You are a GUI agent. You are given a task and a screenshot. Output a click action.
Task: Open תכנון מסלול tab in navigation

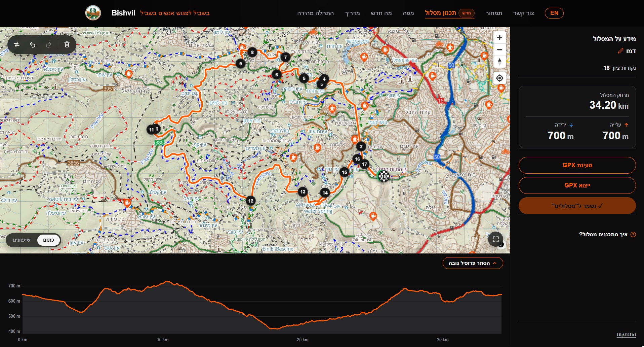(x=449, y=13)
